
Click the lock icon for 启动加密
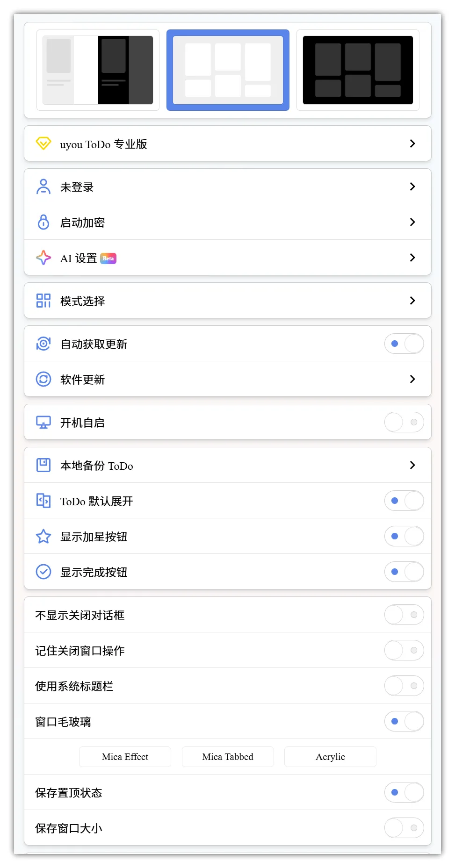[x=43, y=222]
